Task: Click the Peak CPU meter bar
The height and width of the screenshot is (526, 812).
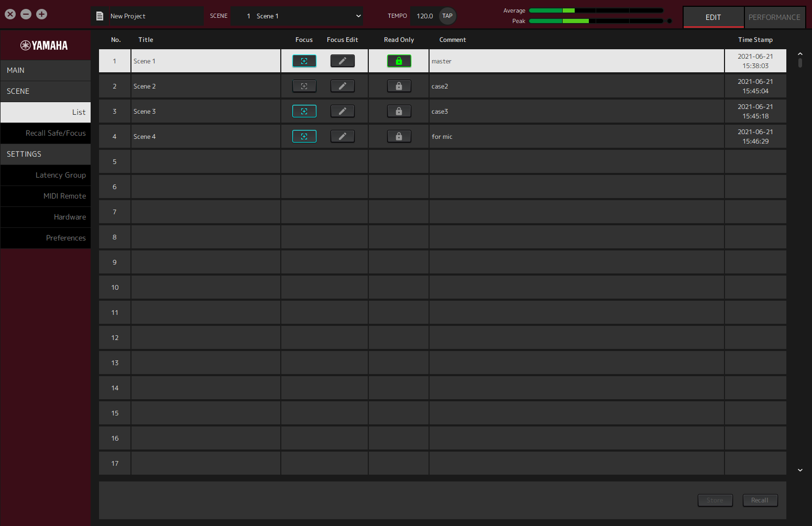Action: (x=596, y=21)
